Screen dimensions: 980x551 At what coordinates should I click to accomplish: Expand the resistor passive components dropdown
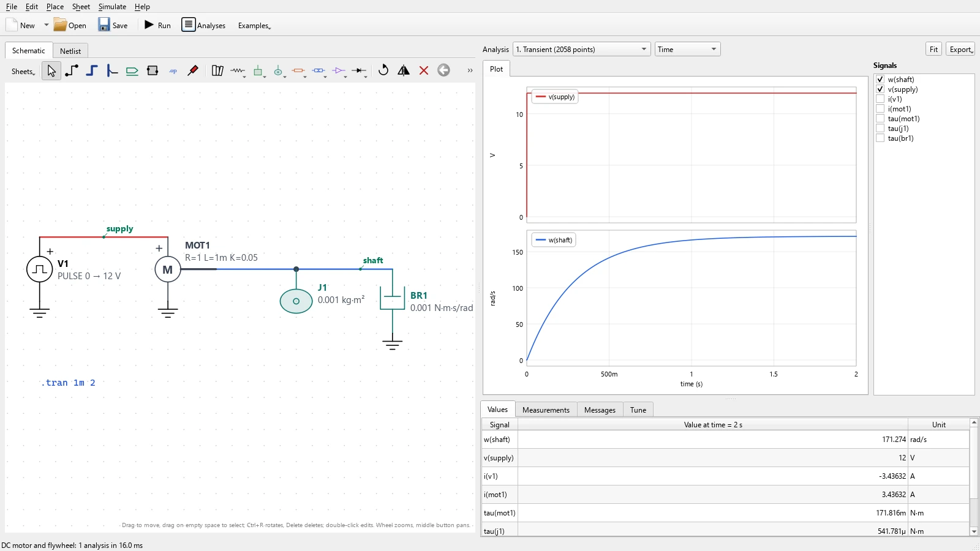245,76
